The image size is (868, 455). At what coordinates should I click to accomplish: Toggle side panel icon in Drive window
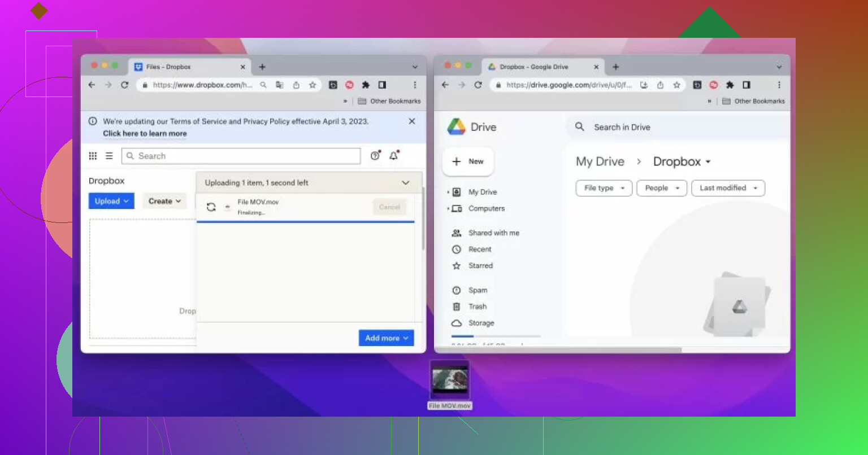[x=747, y=85]
